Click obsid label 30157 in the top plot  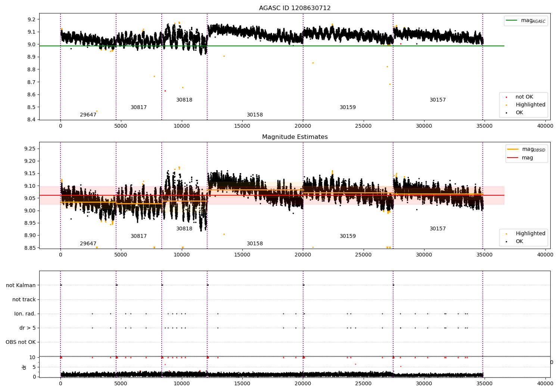pos(438,100)
